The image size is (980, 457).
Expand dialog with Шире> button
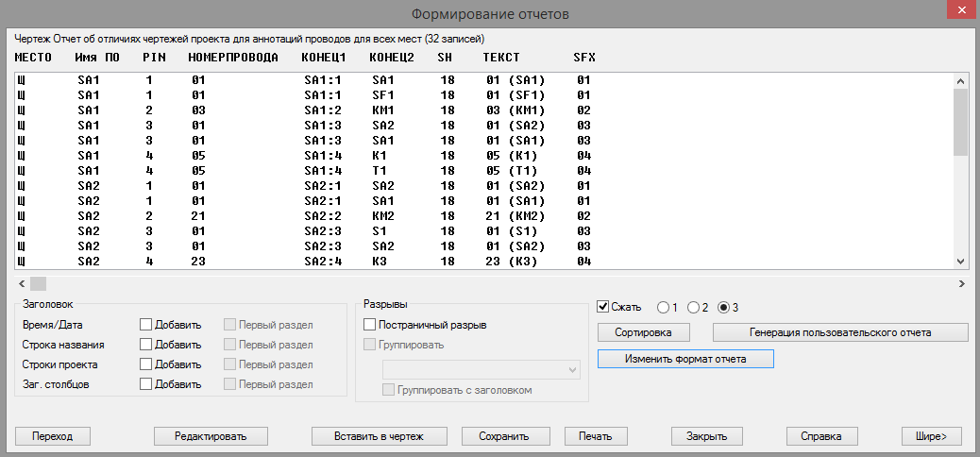(x=931, y=436)
